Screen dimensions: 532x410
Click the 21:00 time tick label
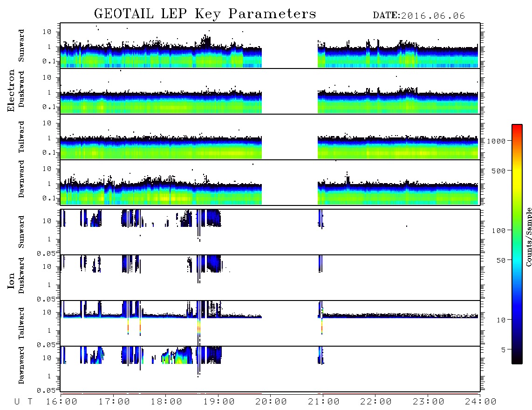324,402
